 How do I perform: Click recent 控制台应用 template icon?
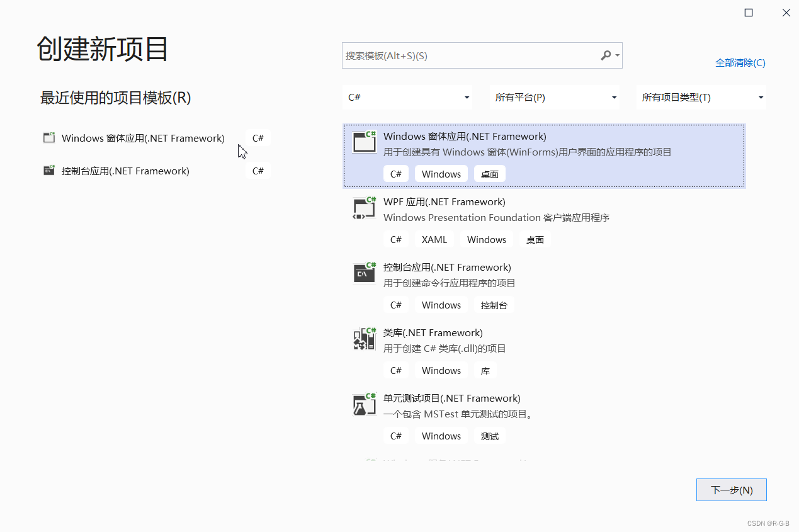(49, 170)
